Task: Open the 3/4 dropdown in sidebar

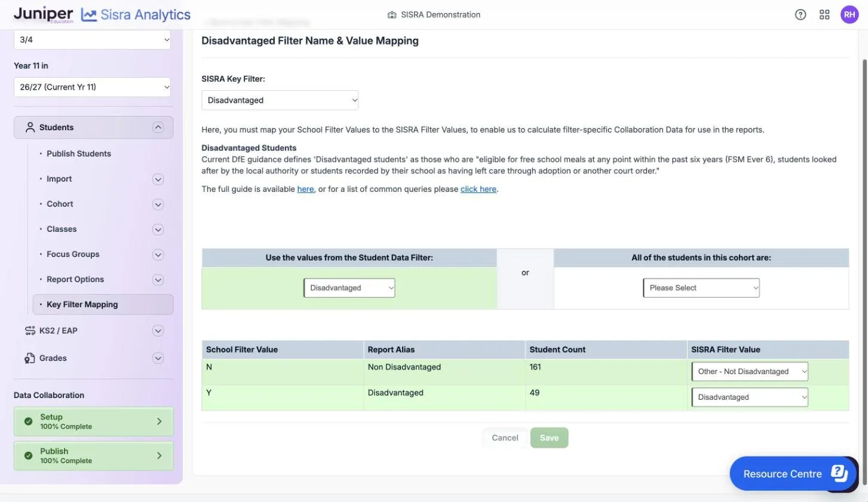Action: click(92, 40)
